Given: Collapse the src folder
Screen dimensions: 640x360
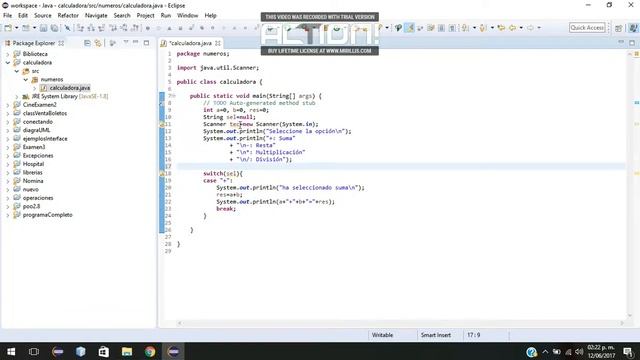Looking at the screenshot, I should click(x=17, y=71).
